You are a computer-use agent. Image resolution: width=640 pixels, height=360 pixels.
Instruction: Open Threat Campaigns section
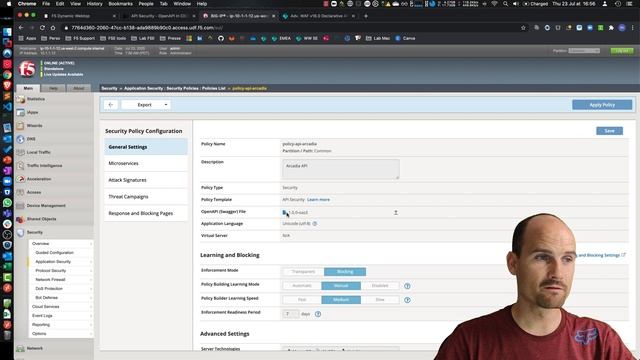(146, 197)
